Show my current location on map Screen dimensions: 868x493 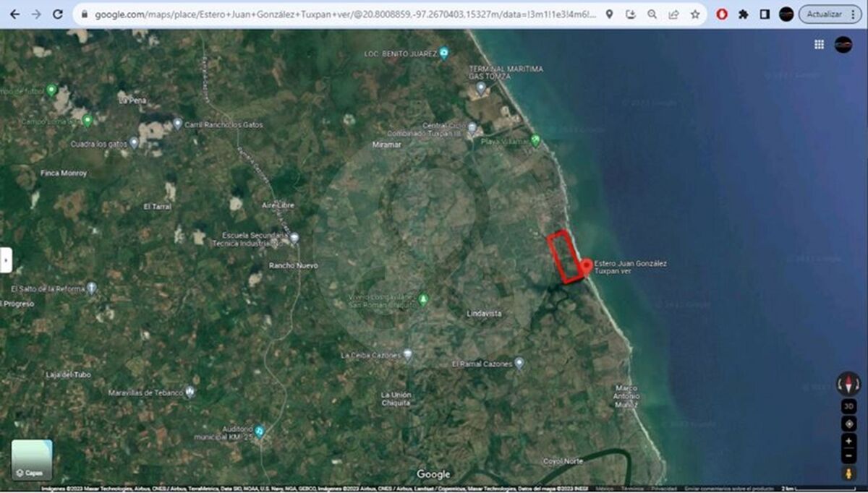pos(849,424)
